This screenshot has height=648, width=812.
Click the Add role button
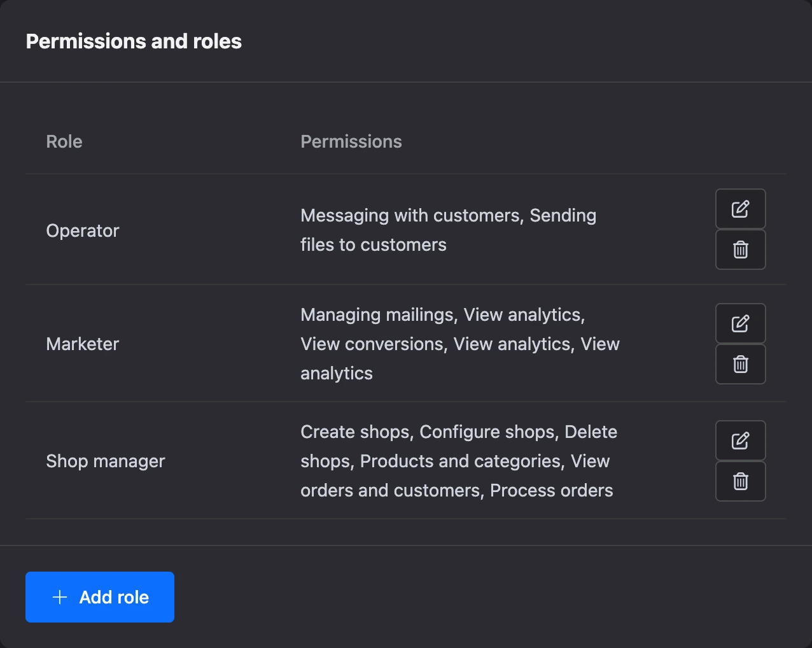click(100, 597)
